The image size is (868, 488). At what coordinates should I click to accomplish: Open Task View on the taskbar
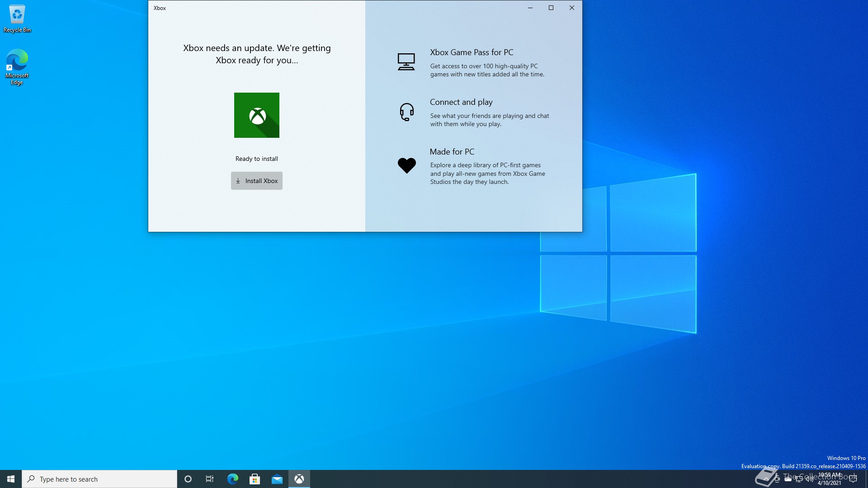tap(210, 479)
